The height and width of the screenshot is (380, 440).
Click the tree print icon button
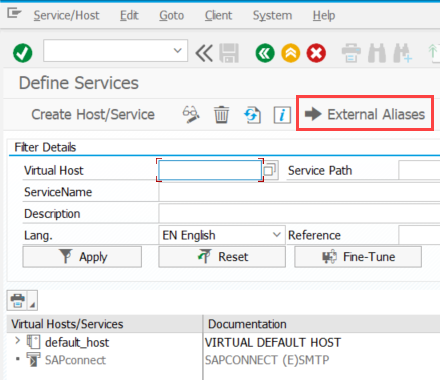point(18,300)
